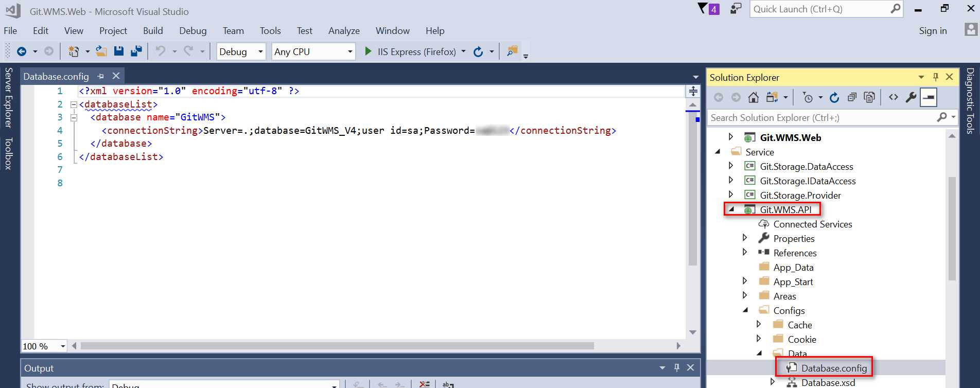The image size is (980, 388).
Task: Open the IIS Express browser dropdown arrow
Action: [x=464, y=51]
